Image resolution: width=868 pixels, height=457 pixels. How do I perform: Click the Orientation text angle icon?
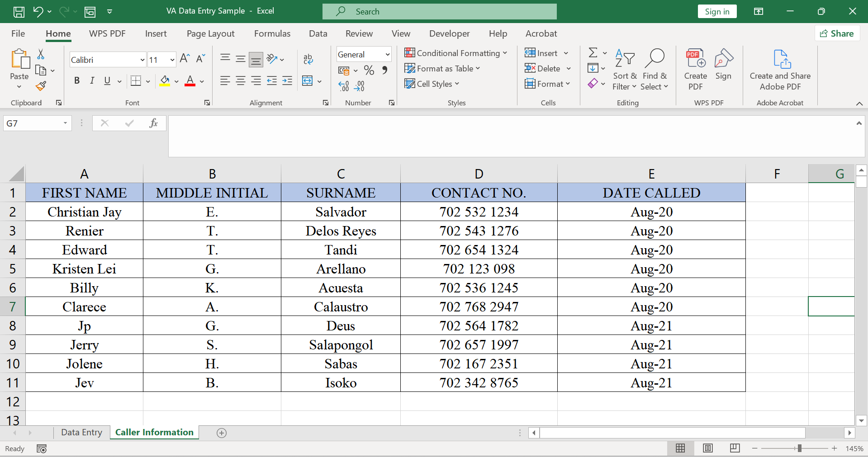(272, 59)
